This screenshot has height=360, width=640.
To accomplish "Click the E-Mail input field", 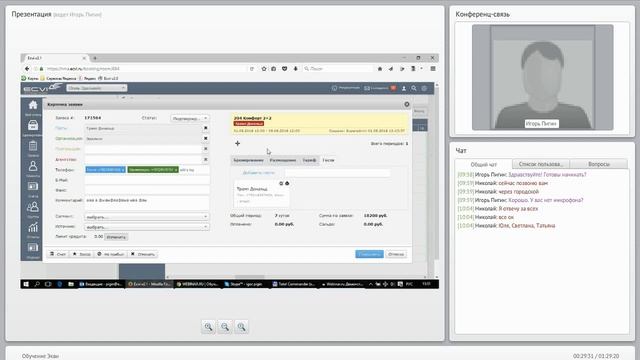I will (147, 180).
